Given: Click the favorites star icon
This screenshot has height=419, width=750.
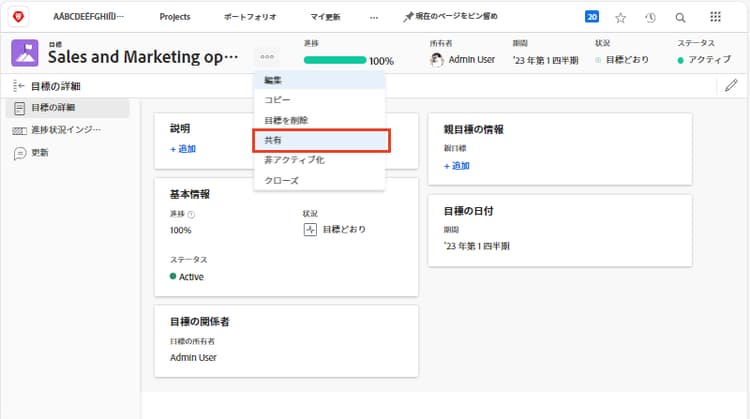Looking at the screenshot, I should (x=620, y=18).
